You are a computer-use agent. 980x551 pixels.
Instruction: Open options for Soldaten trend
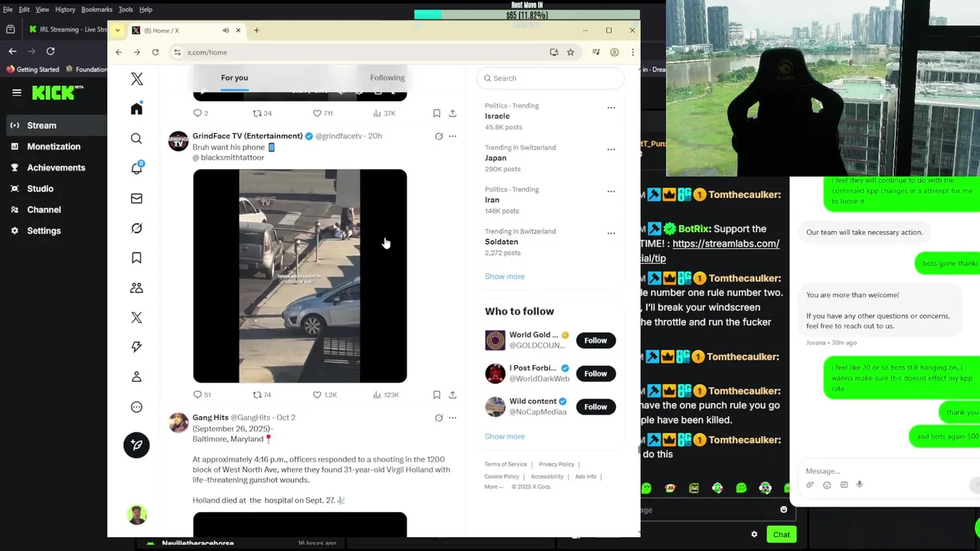[x=611, y=233]
